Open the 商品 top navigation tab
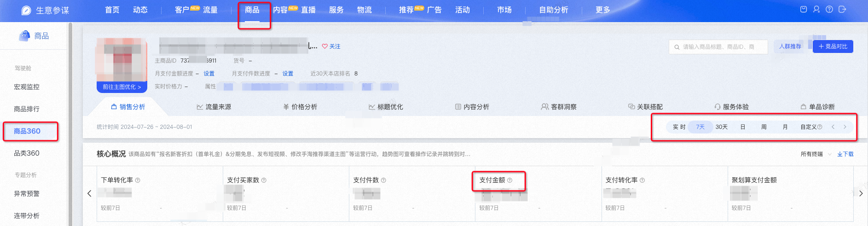Viewport: 868px width, 226px height. 252,10
